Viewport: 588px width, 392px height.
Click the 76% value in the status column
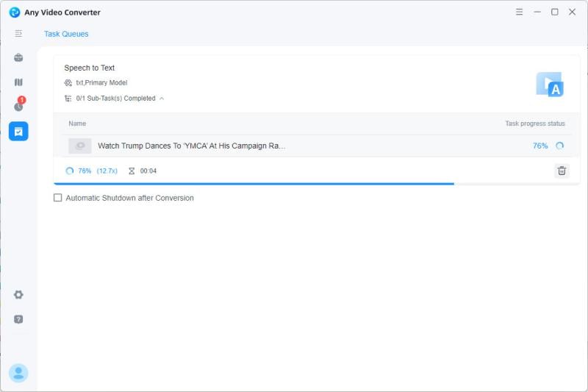tap(540, 146)
